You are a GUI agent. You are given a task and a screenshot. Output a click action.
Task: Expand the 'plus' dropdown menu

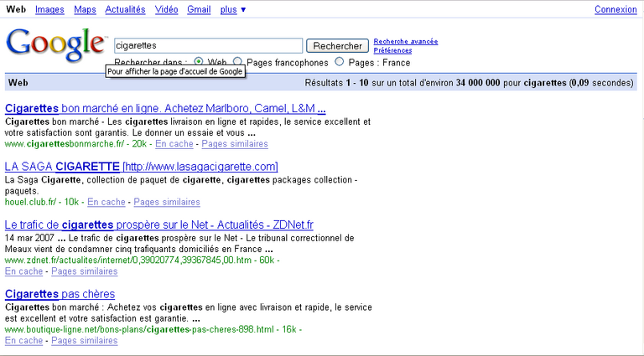(x=233, y=9)
